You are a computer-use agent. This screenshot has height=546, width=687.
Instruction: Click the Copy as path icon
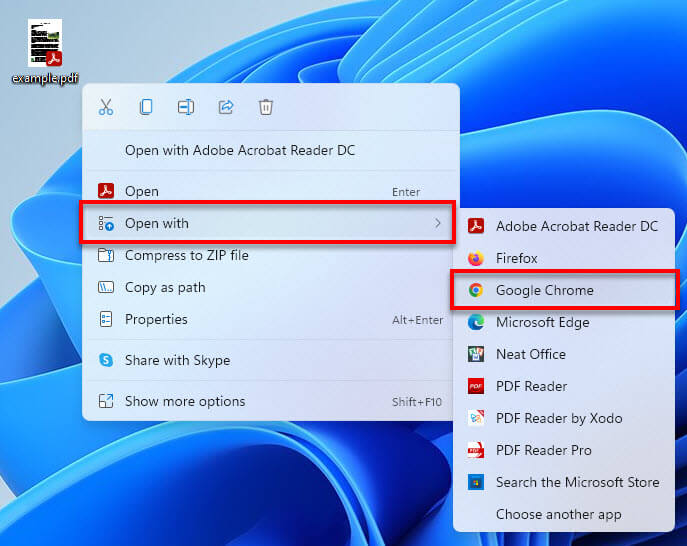click(106, 287)
